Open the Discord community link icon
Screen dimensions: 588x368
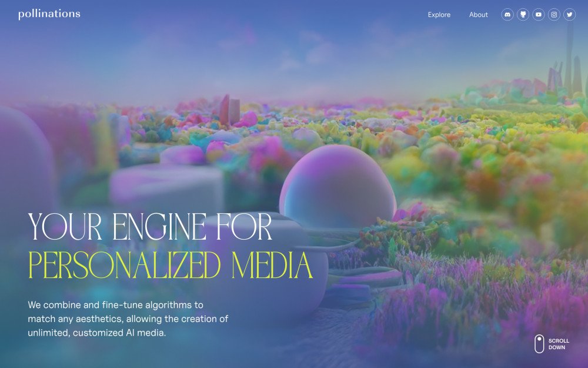(507, 15)
